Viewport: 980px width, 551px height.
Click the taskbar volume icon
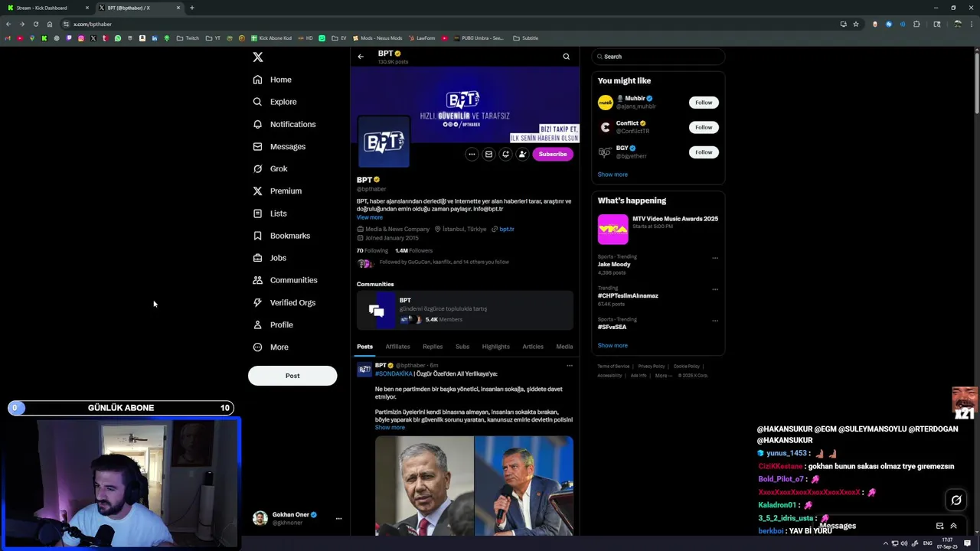point(903,543)
